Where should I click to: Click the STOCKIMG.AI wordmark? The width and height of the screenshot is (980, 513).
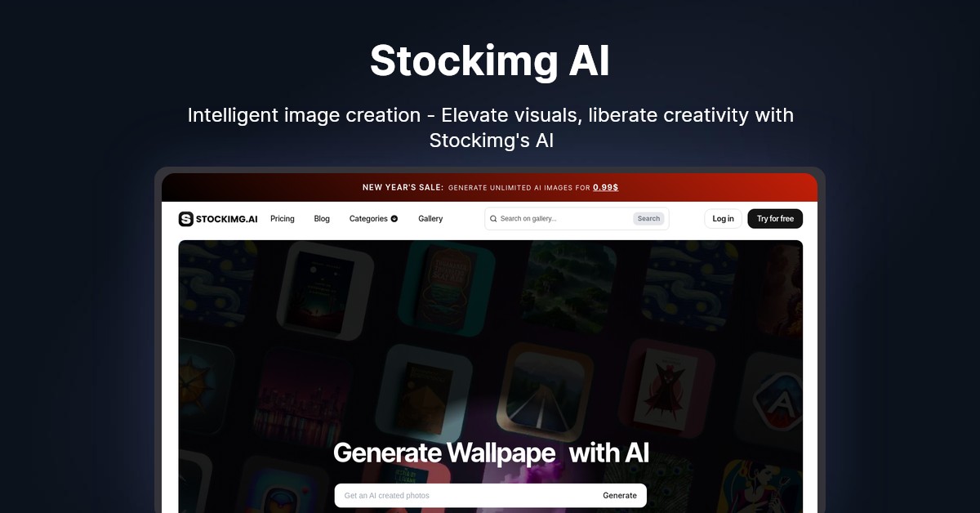coord(227,219)
